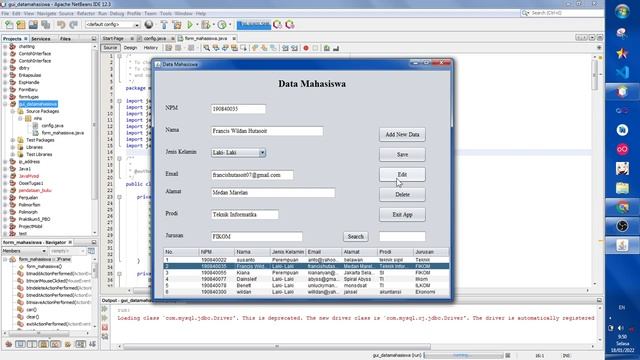Click the magnifier Find Selection icon in editor toolbar
This screenshot has height=360, width=640.
[207, 48]
